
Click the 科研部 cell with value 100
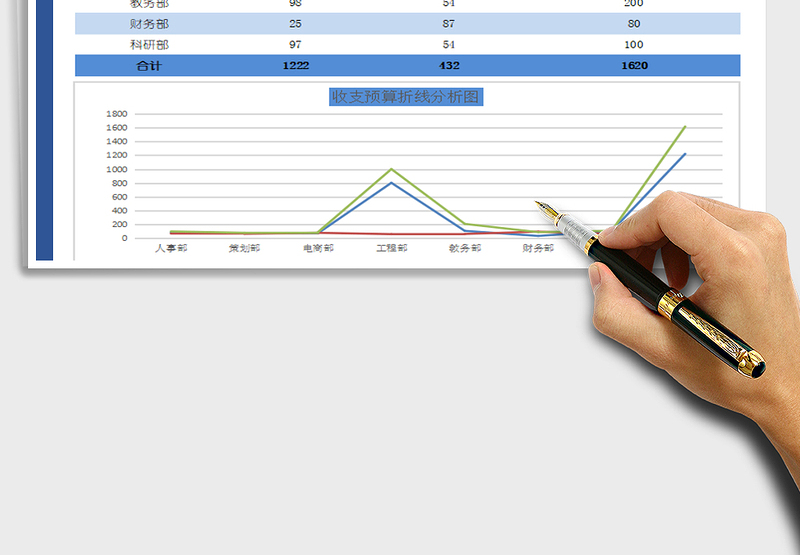[x=633, y=45]
